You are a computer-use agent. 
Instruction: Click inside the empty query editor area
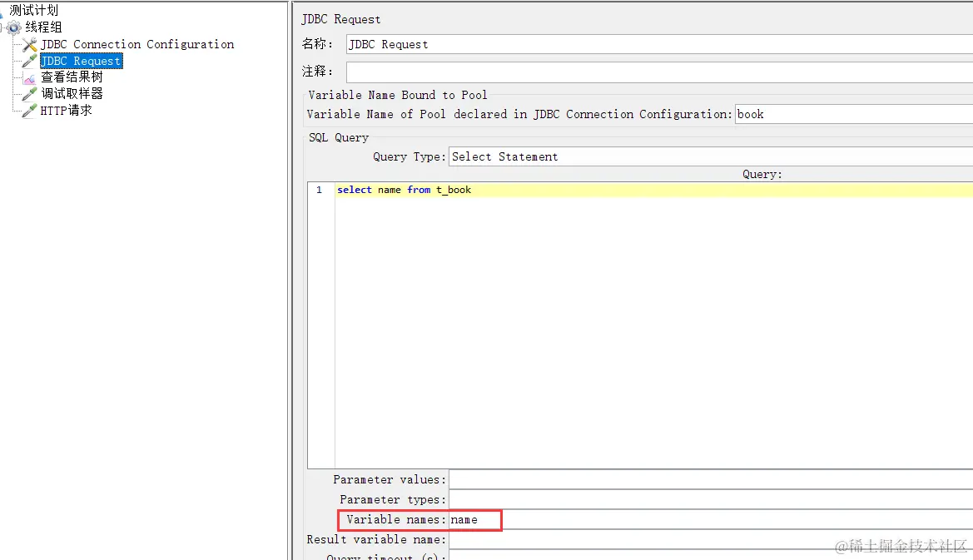[654, 332]
